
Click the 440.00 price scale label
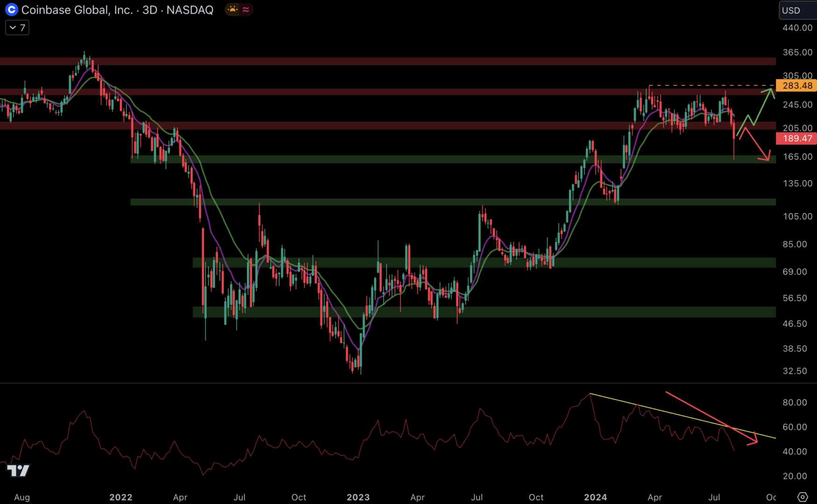tap(797, 28)
